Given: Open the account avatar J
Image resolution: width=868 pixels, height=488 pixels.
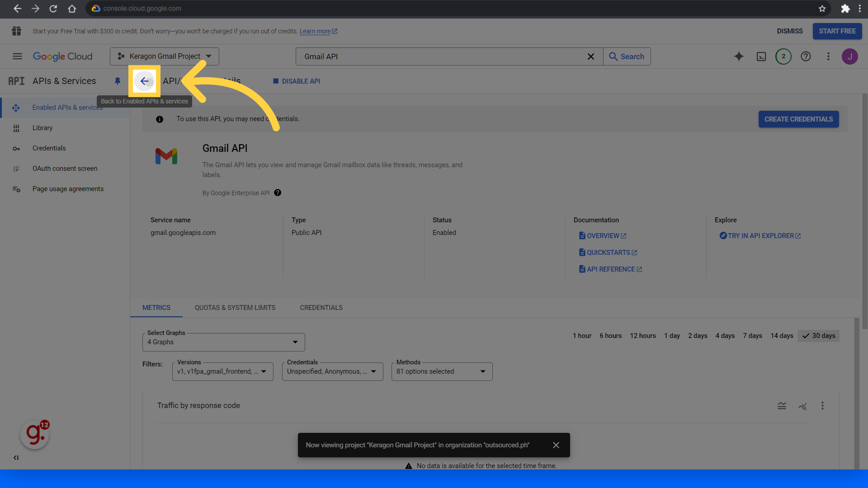Looking at the screenshot, I should [850, 56].
